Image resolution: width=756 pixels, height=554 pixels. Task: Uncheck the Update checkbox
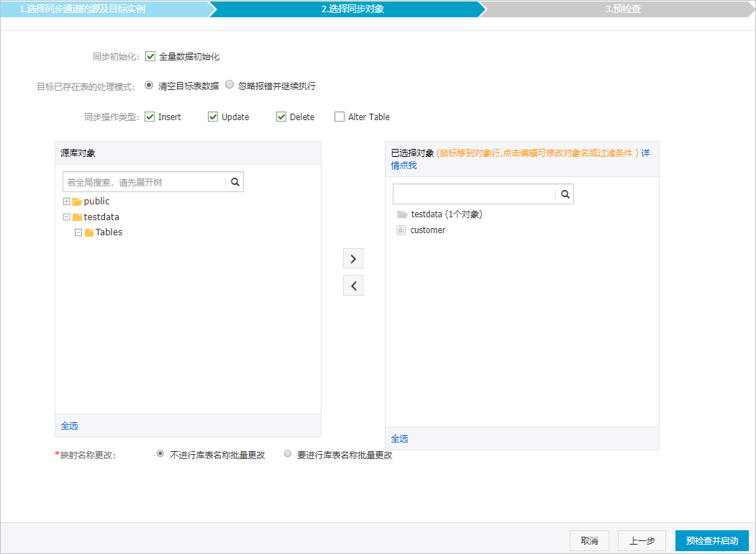[x=213, y=117]
